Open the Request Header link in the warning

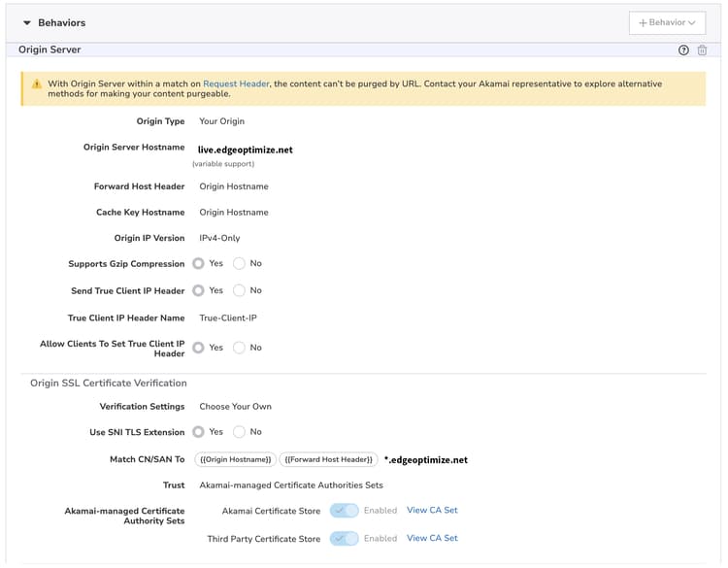(236, 84)
